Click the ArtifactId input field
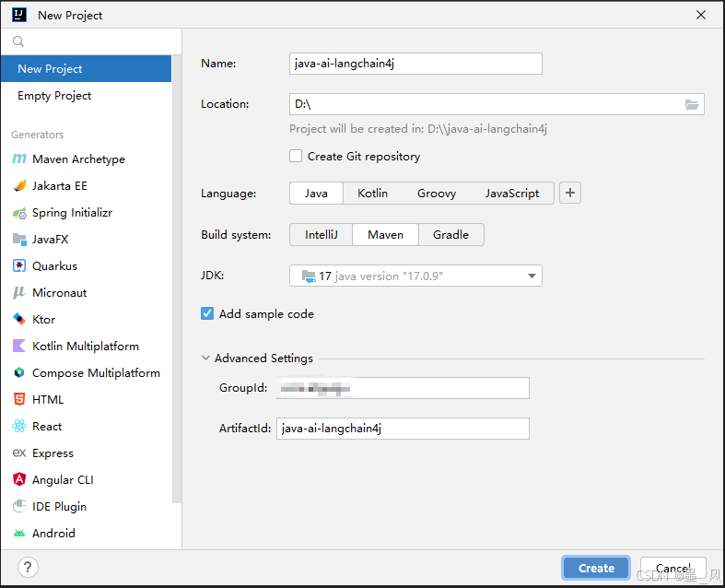 click(x=403, y=429)
